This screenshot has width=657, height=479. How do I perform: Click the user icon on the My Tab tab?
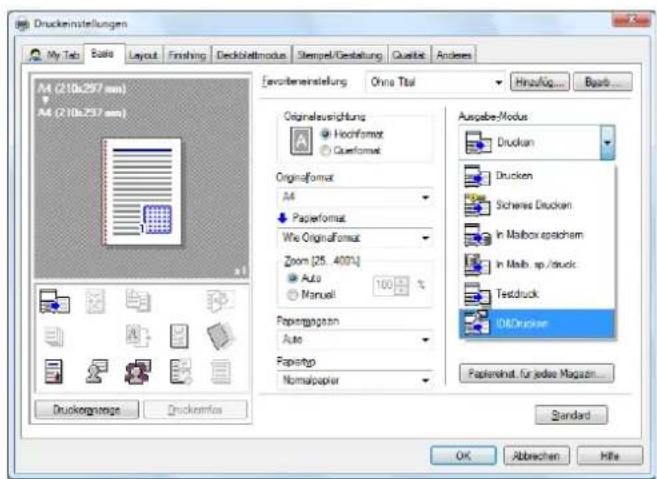(35, 55)
